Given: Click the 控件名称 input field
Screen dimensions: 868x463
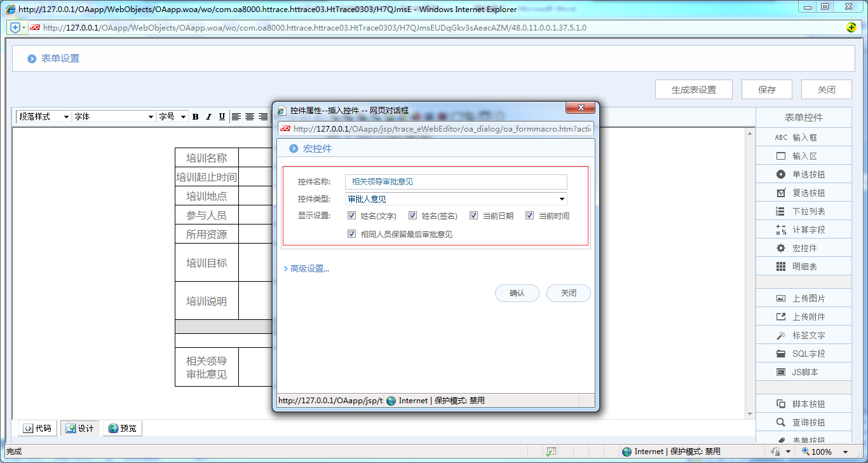Looking at the screenshot, I should coord(456,182).
